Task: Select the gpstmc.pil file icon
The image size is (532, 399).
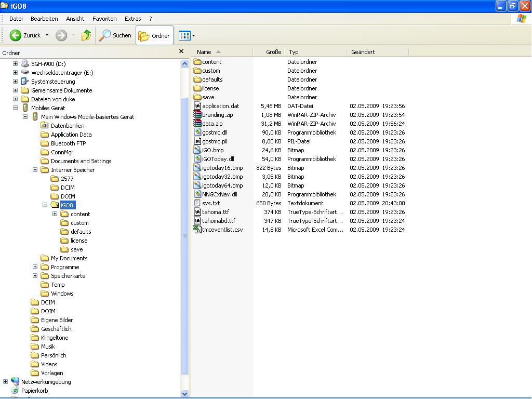Action: [197, 141]
